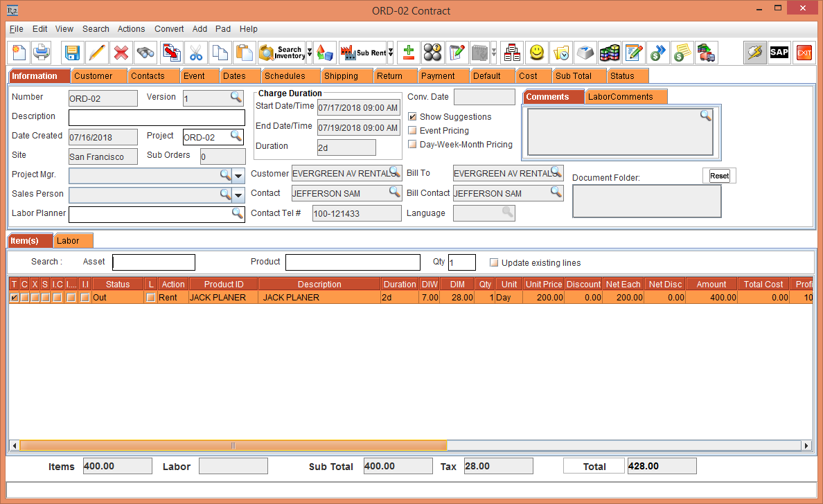Screen dimensions: 823x504
Task: Click the lightning bolt toolbar icon
Action: tap(754, 53)
